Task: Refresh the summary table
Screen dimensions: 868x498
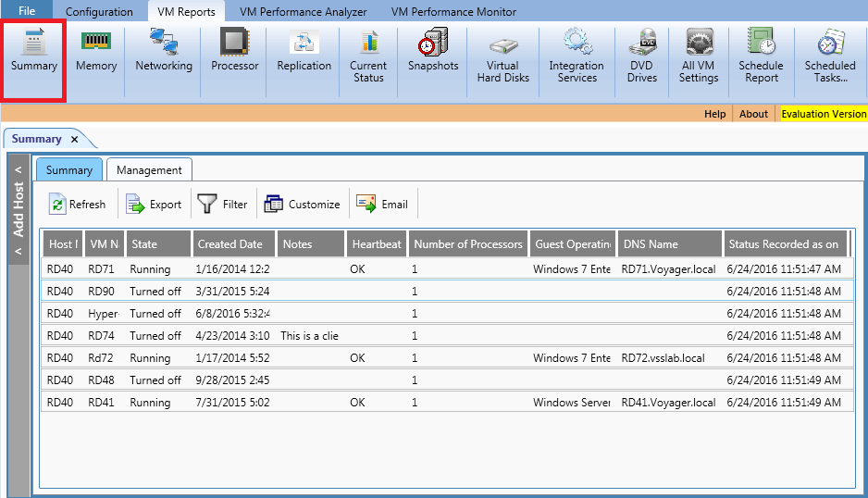Action: coord(77,205)
